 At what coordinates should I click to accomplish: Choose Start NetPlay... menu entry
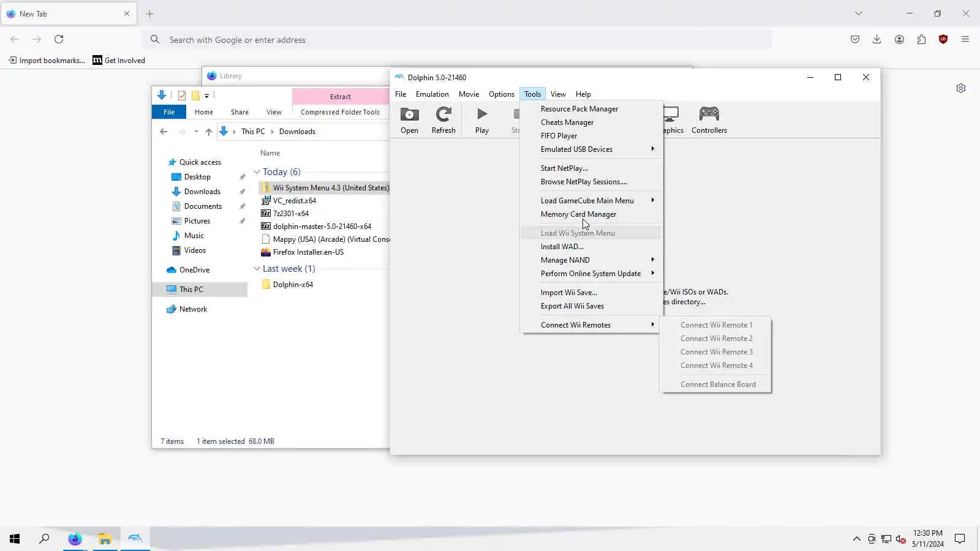point(592,168)
